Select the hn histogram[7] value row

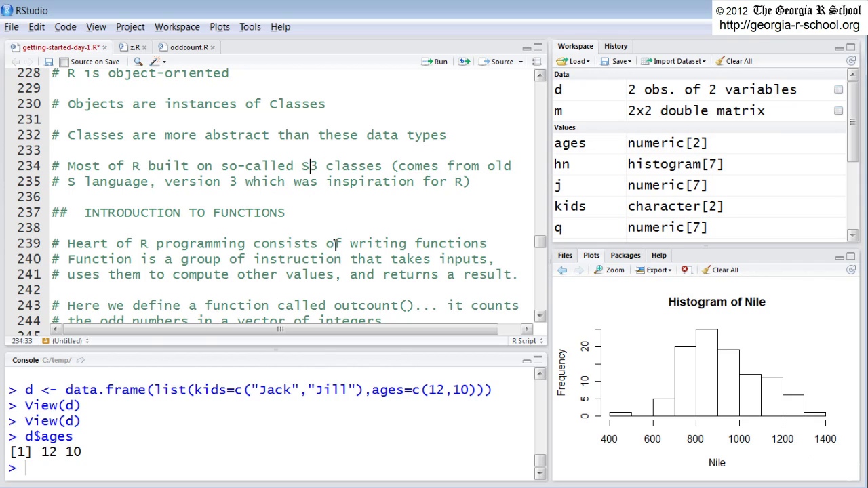pos(700,164)
